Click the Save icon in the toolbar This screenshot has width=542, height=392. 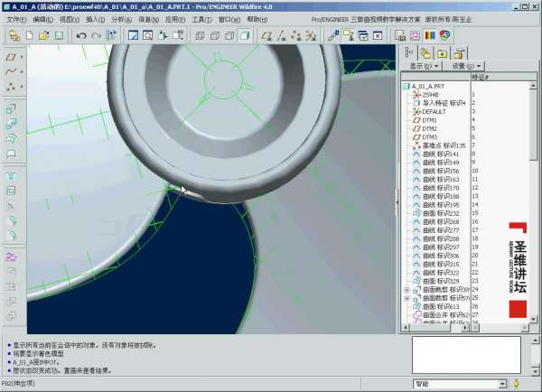click(x=59, y=35)
